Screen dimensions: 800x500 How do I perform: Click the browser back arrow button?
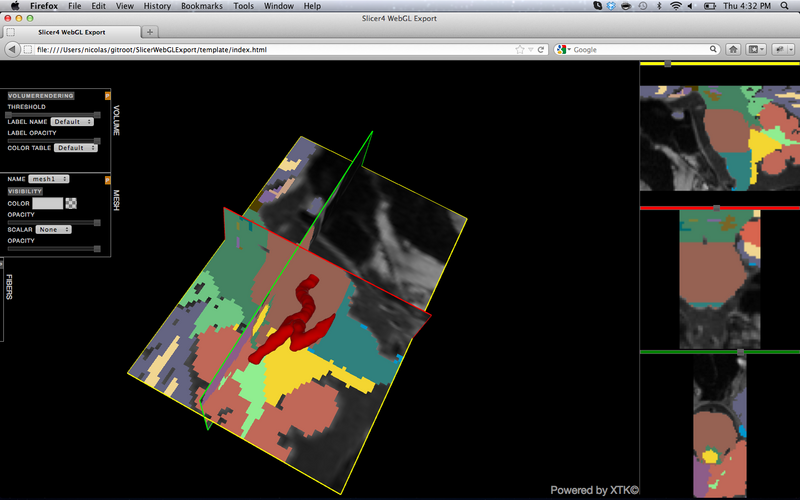coord(12,49)
